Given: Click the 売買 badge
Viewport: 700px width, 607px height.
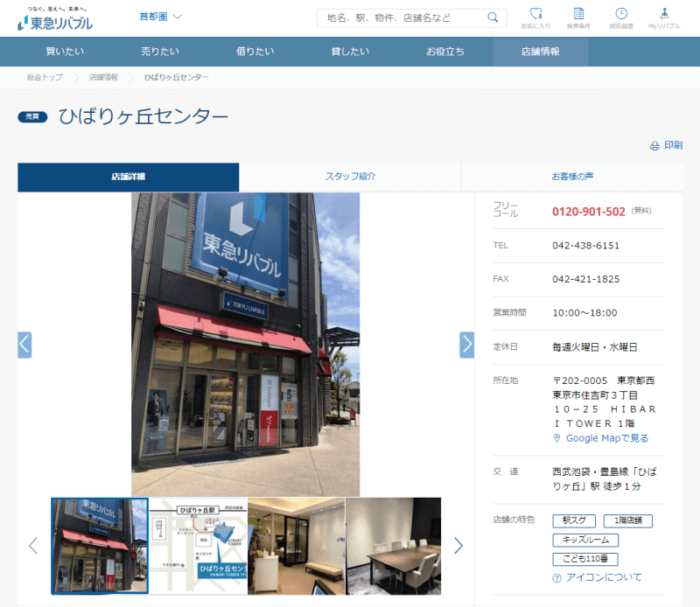Looking at the screenshot, I should pyautogui.click(x=33, y=117).
